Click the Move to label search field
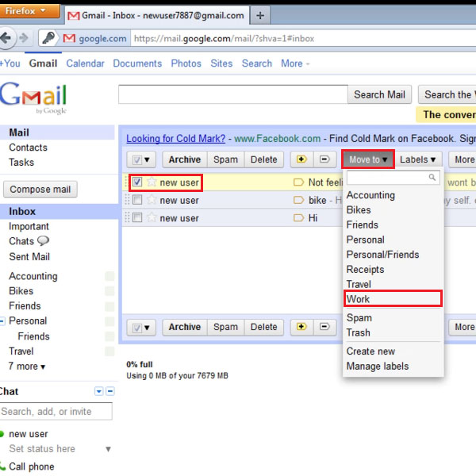Viewport: 476px width, 476px height. coord(393,177)
